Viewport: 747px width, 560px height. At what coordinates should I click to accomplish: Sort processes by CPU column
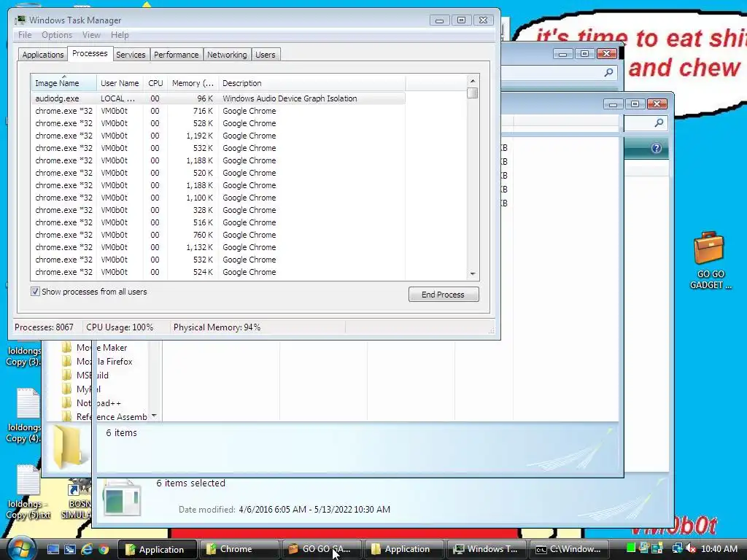(x=155, y=83)
